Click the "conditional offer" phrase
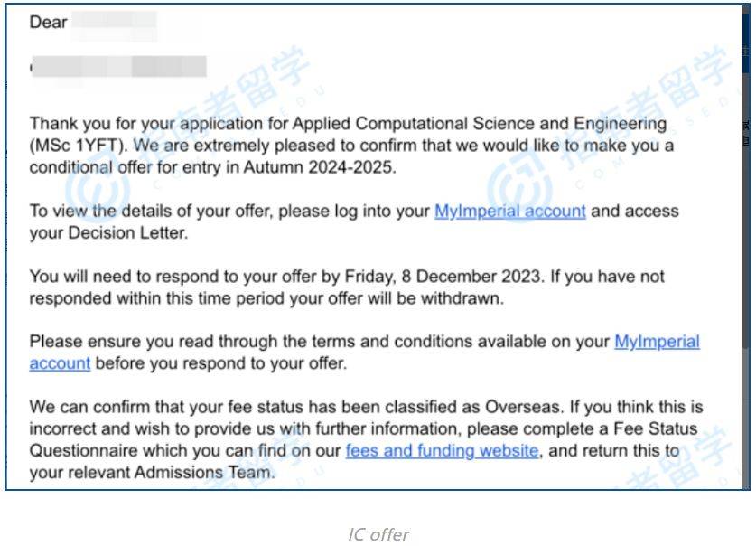The image size is (756, 546). [87, 168]
